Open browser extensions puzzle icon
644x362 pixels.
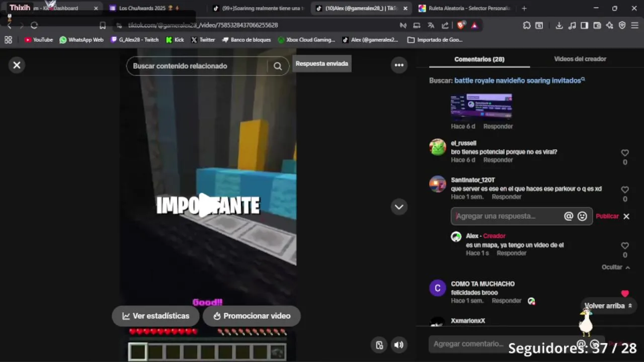(527, 25)
